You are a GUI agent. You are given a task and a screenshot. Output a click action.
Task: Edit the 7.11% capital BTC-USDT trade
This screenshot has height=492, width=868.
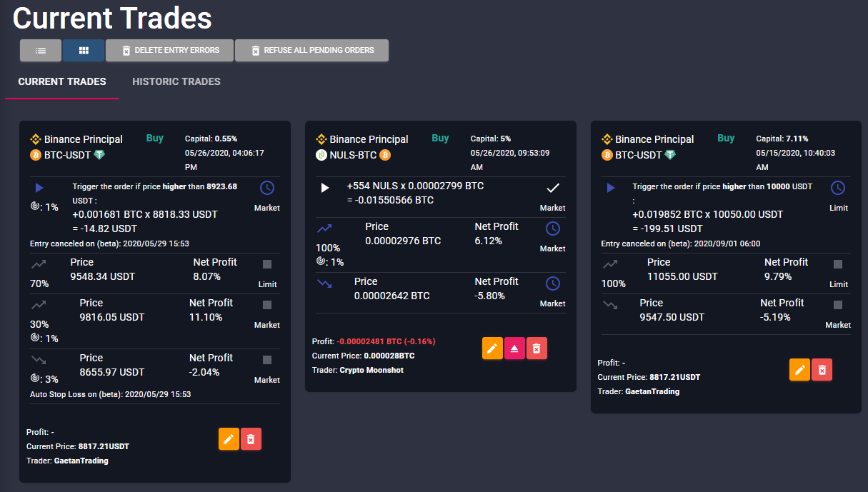(799, 370)
